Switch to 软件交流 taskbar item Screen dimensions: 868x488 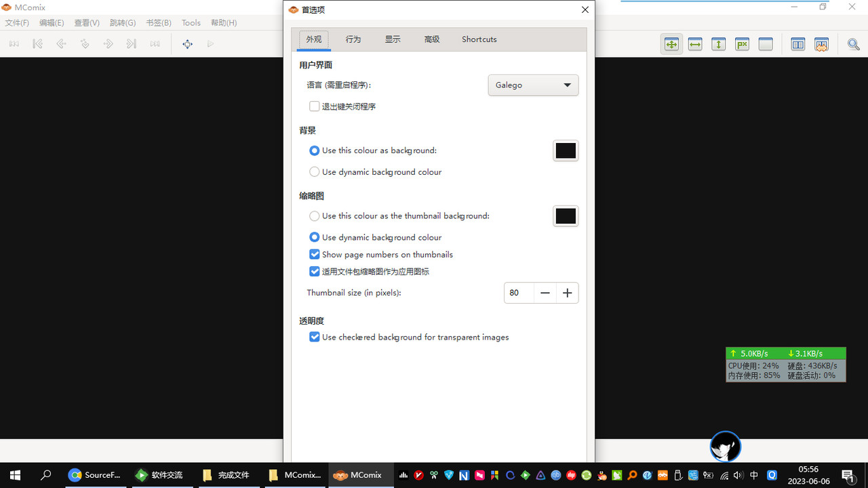(x=159, y=475)
